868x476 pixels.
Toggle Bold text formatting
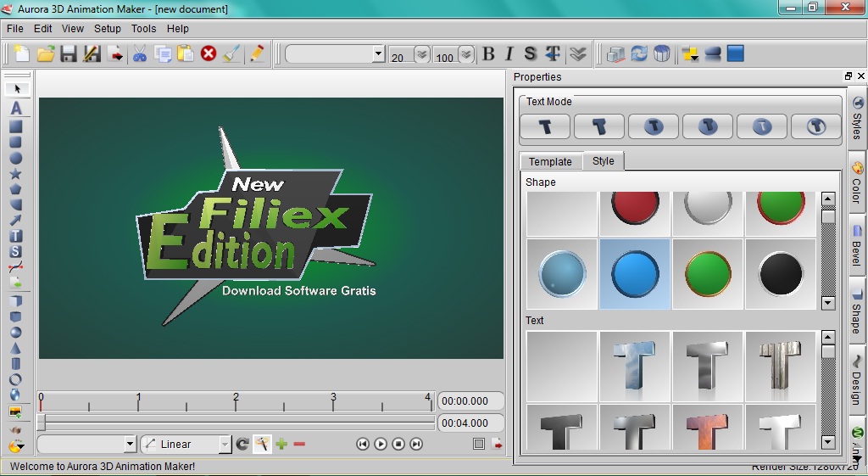point(488,53)
